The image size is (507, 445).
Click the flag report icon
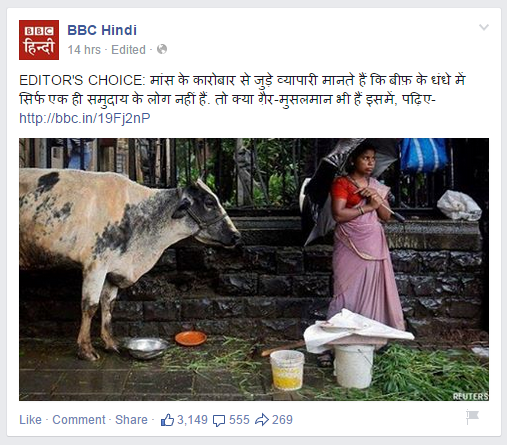472,416
